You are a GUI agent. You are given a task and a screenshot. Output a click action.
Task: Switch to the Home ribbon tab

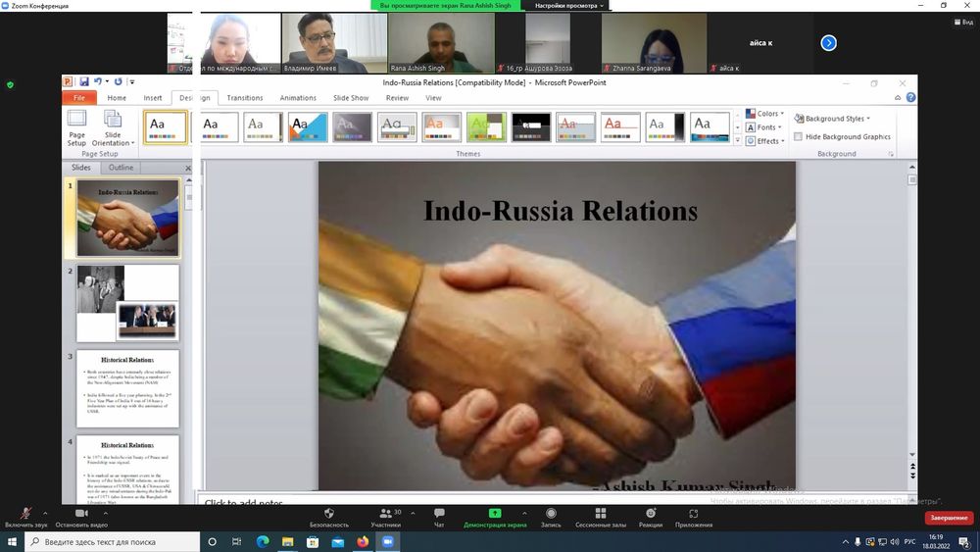click(x=117, y=97)
